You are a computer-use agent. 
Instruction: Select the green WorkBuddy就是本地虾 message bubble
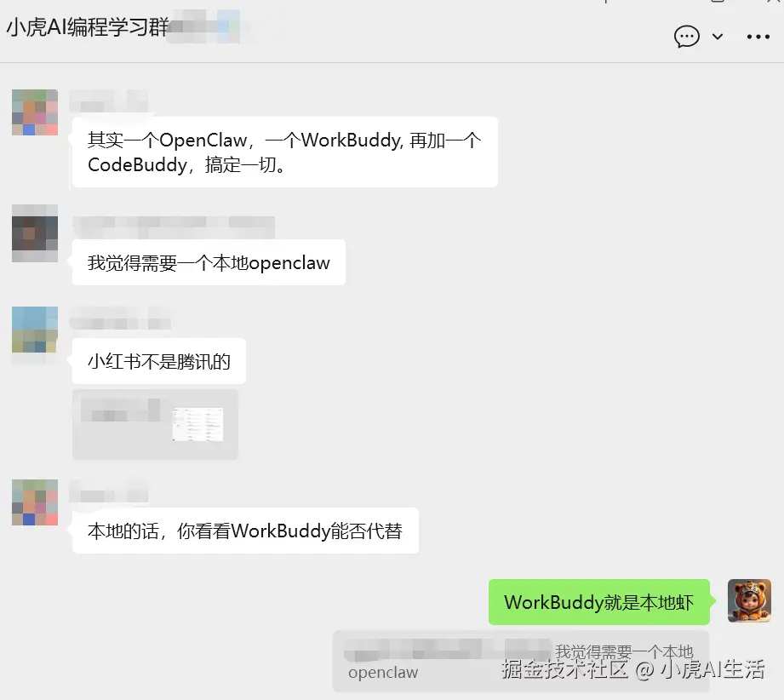tap(599, 602)
